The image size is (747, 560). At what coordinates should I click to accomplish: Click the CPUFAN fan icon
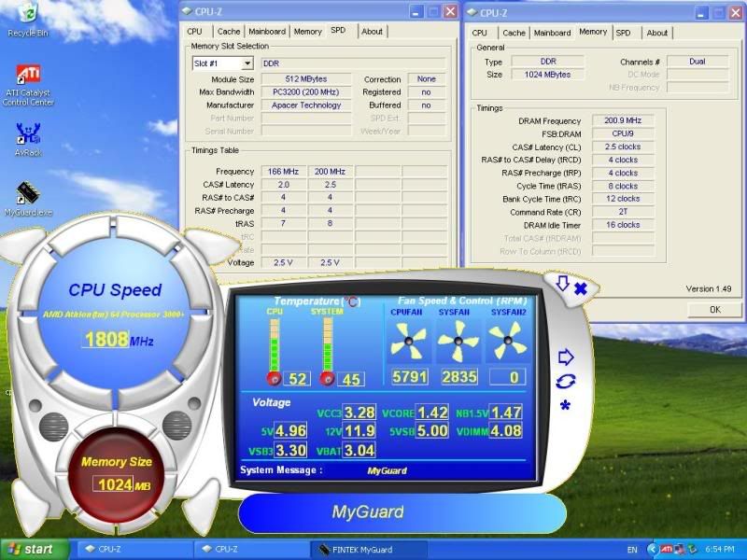[409, 343]
